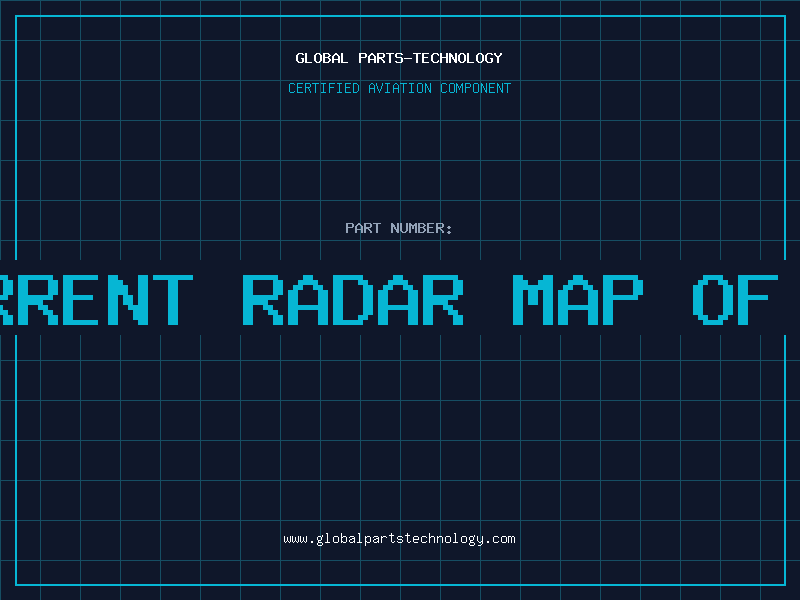800x600 pixels.
Task: Click the GLOBAL PARTS-TECHNOLOGY title
Action: coord(399,58)
